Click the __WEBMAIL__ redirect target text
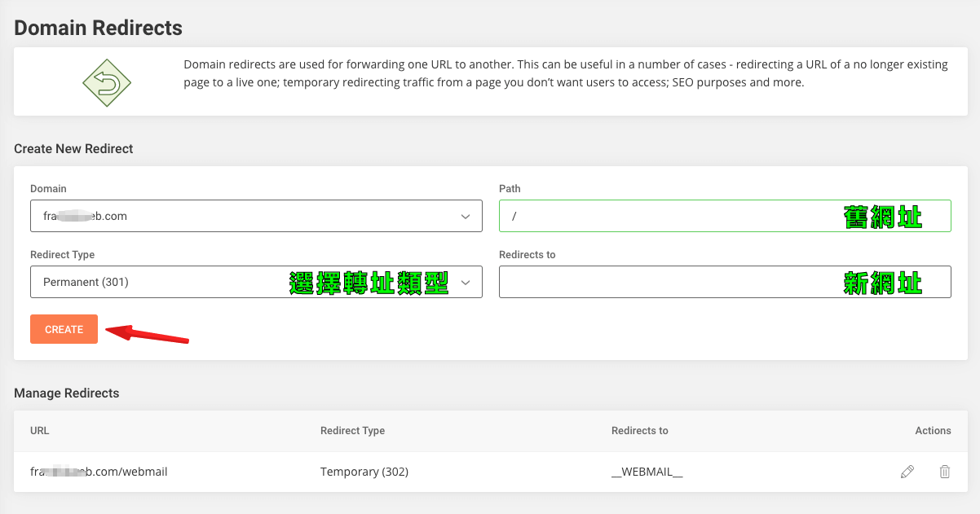 tap(647, 472)
